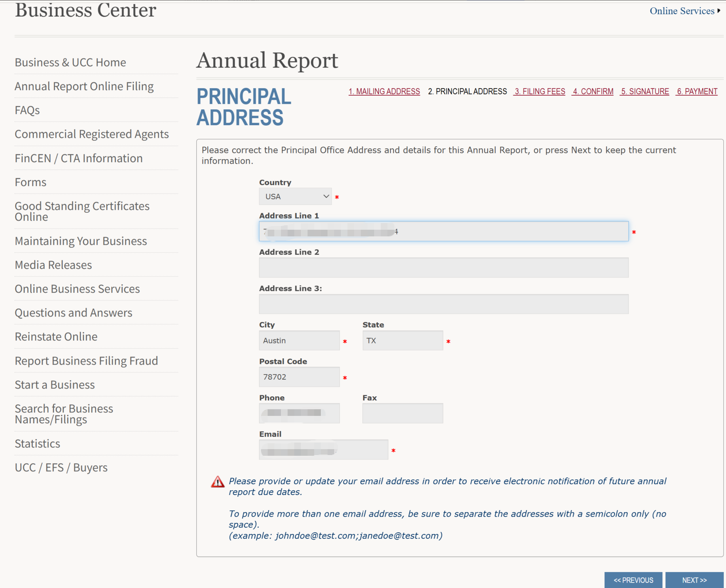Edit the City field containing Austin
Viewport: 726px width, 588px height.
click(x=299, y=341)
